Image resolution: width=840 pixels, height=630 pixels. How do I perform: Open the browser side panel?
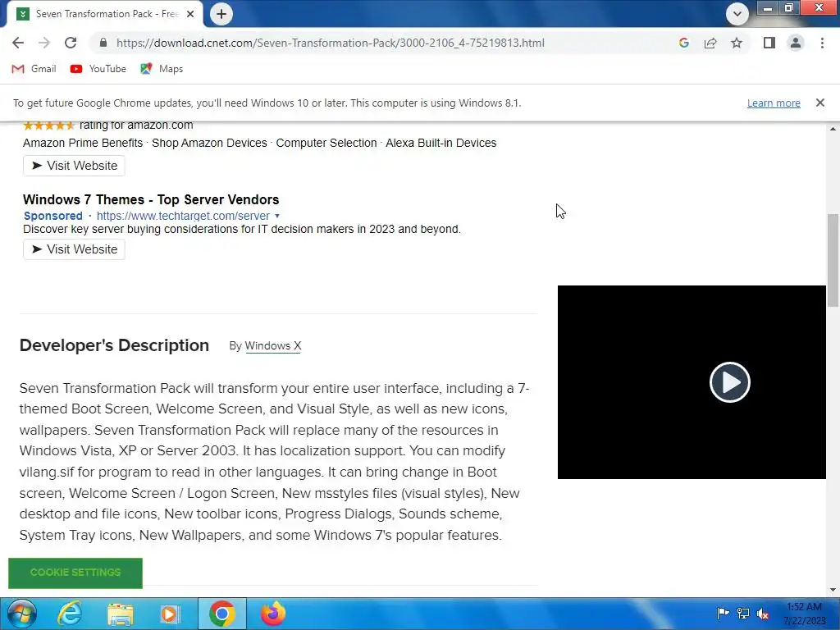769,43
